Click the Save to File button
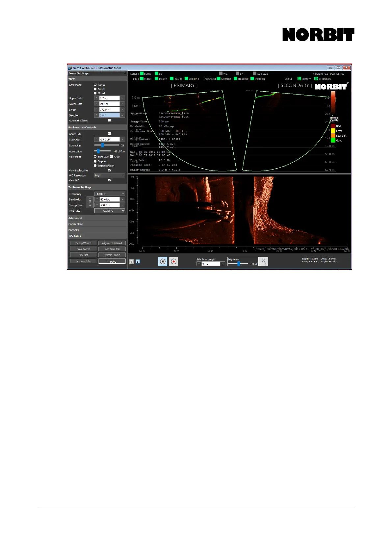This screenshot has height=554, width=392. 84,249
